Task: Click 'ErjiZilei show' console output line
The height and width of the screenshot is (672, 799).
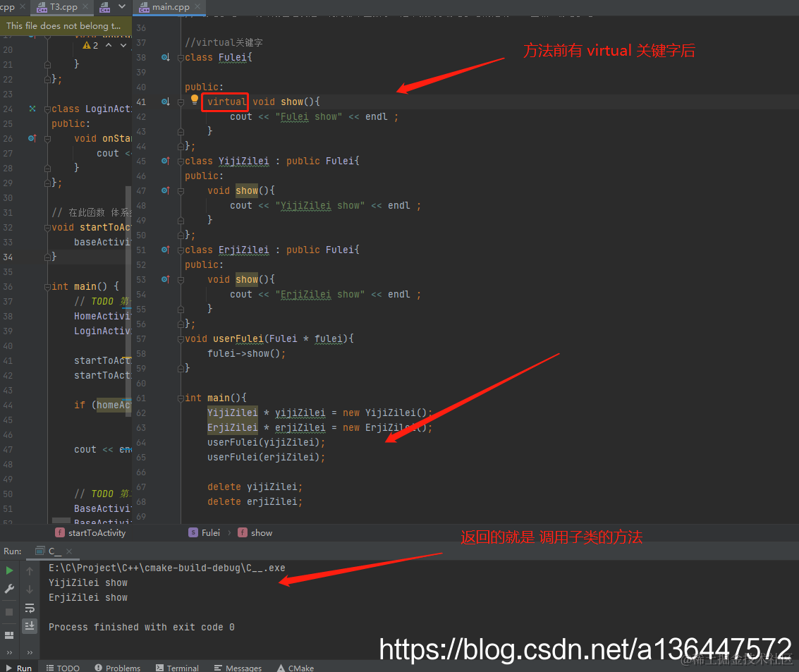Action: point(88,597)
